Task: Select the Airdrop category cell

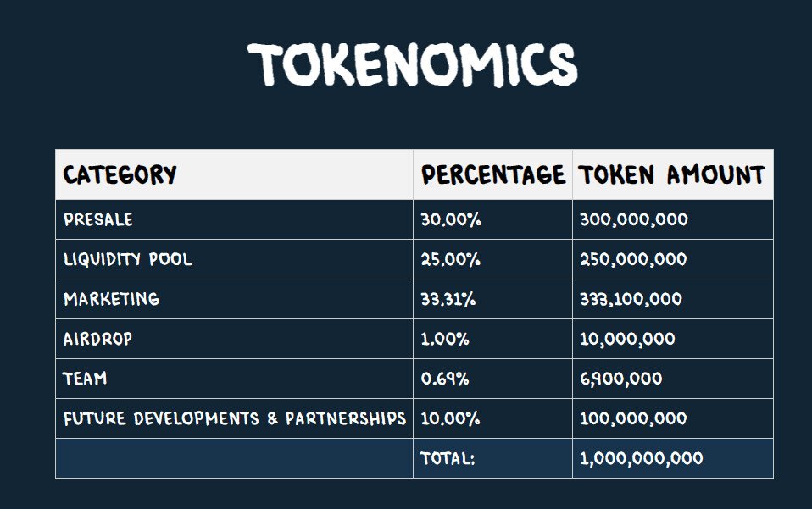Action: coord(98,339)
